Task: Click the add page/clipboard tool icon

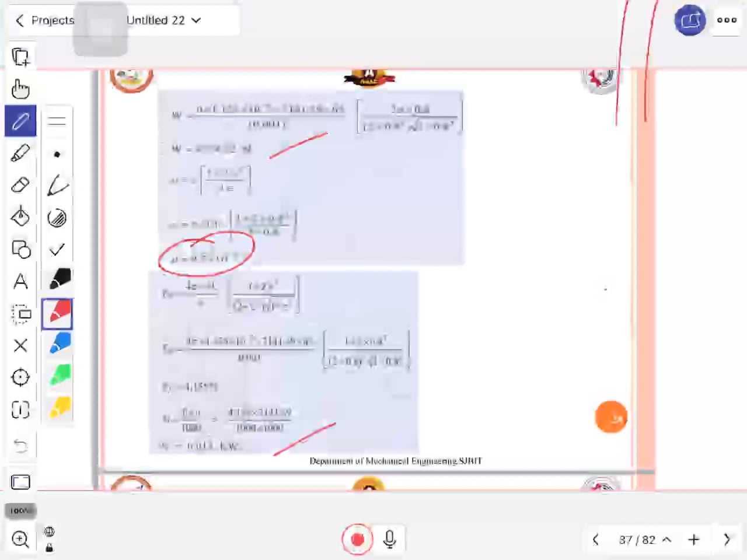Action: [20, 57]
